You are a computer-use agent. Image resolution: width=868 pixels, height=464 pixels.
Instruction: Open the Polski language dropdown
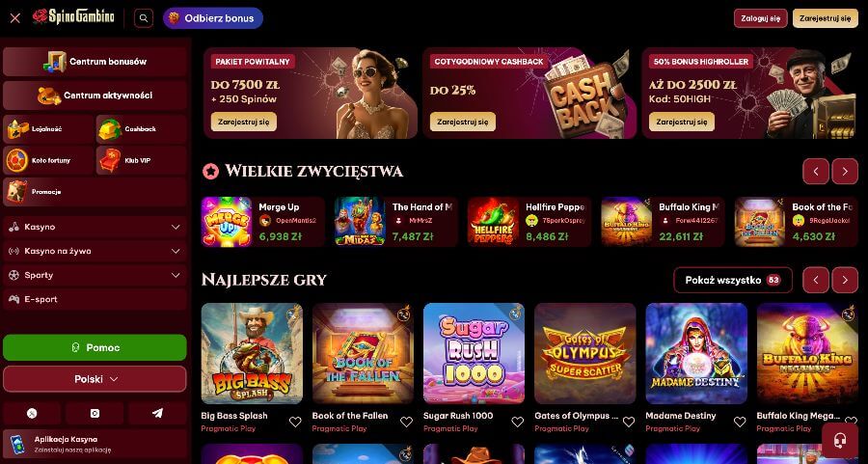(95, 379)
